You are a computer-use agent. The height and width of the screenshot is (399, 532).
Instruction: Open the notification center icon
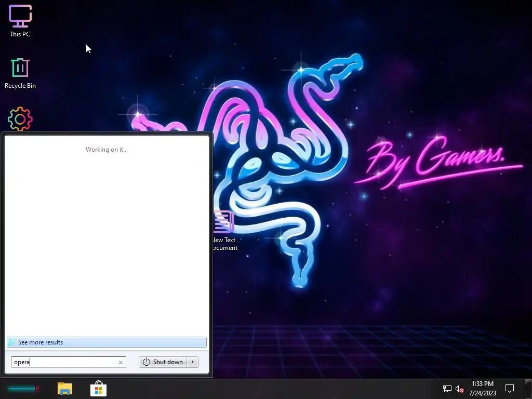pyautogui.click(x=509, y=389)
